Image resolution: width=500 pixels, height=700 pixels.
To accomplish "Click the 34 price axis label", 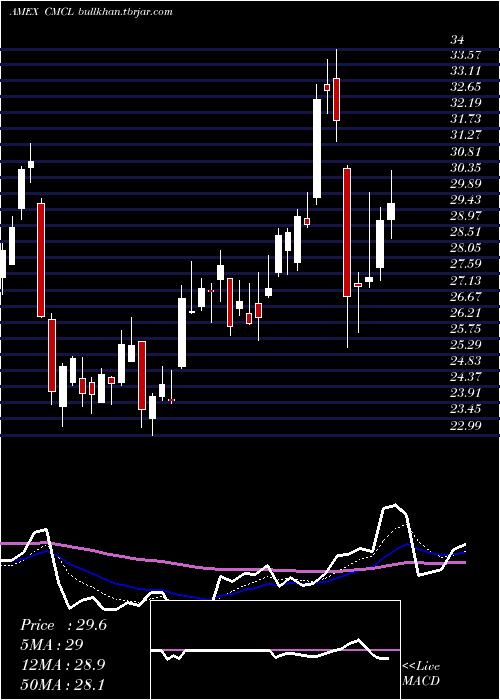I will click(x=457, y=40).
